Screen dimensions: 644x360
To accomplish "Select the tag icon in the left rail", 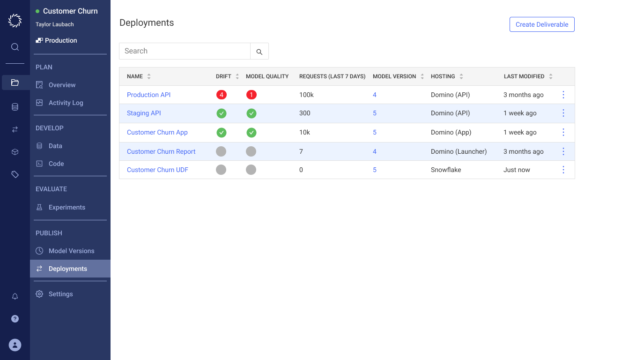I will tap(15, 174).
